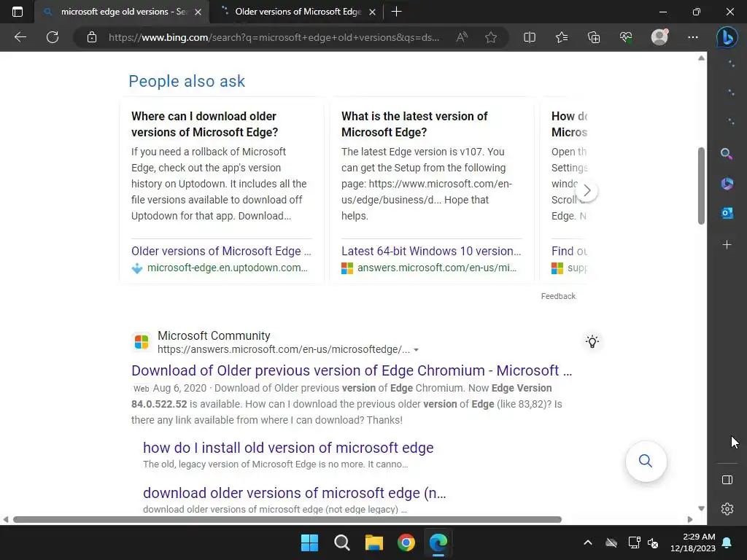Click scroll right arrow of horizontal scrollbar
The height and width of the screenshot is (560, 747).
[690, 519]
